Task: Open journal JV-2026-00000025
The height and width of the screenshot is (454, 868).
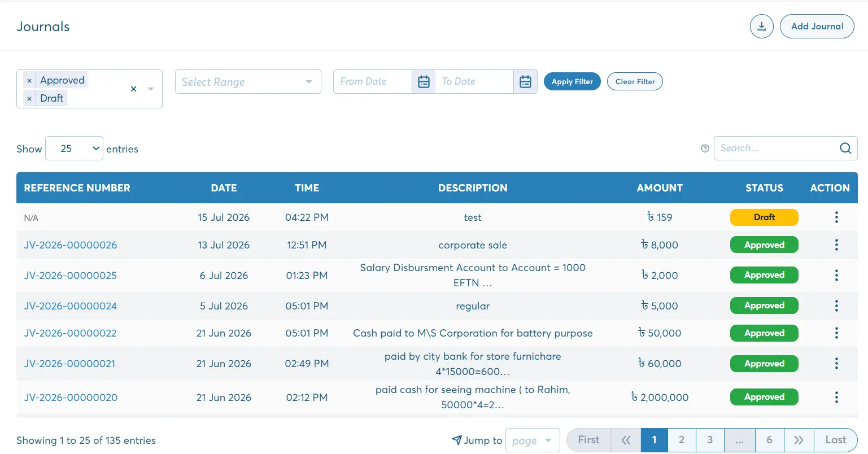Action: 71,276
